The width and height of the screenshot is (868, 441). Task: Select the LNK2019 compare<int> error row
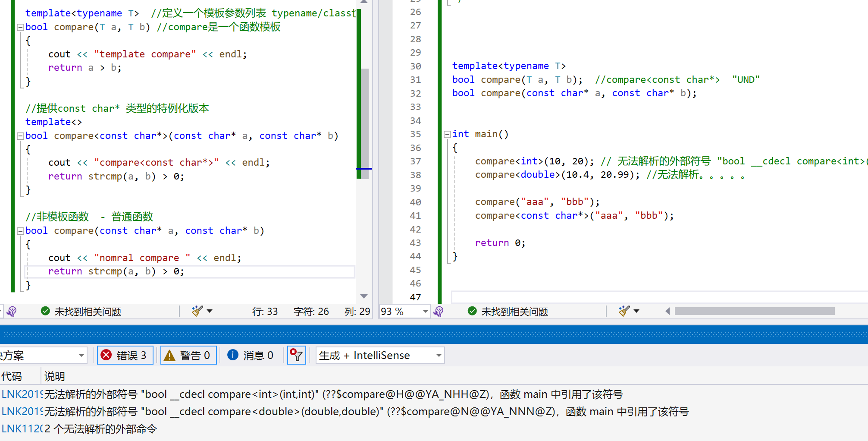point(434,394)
